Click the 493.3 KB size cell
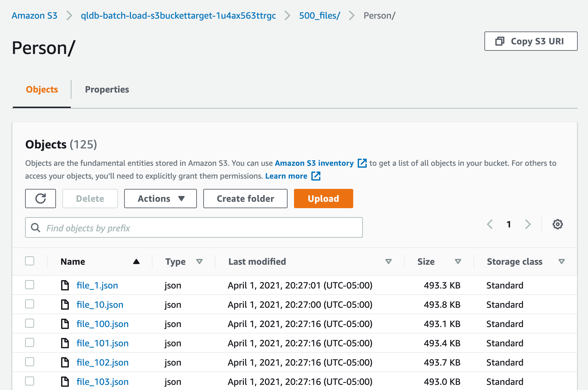 (442, 285)
